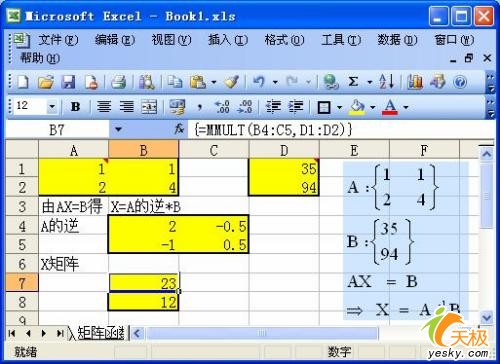The width and height of the screenshot is (500, 364).
Task: Open the Chart Wizard icon
Action: [415, 82]
